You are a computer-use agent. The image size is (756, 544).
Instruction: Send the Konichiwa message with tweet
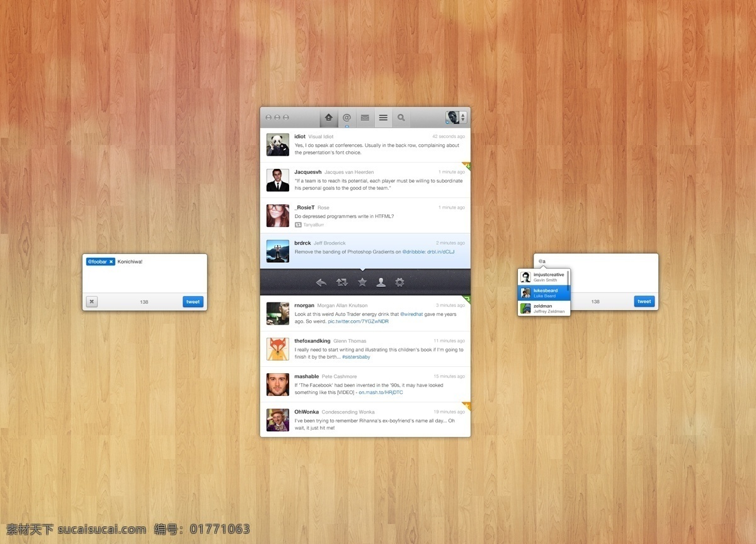(x=193, y=302)
